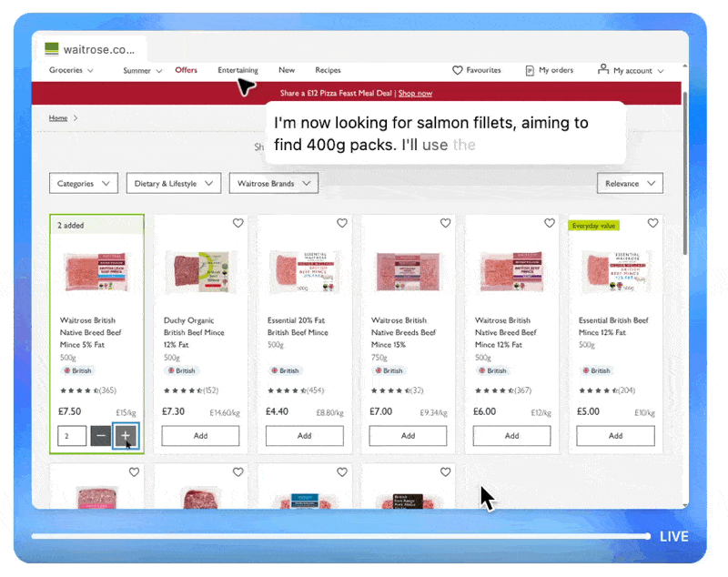
Task: Click the My account person icon
Action: (x=603, y=69)
